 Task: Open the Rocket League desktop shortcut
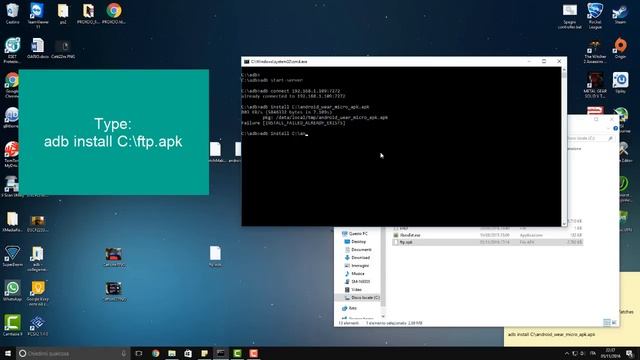coord(595,16)
